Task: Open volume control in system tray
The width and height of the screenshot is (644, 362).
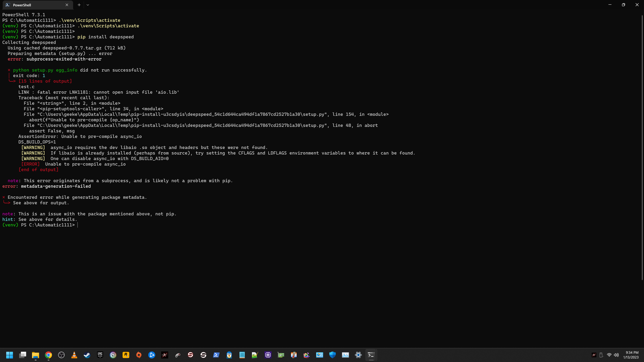Action: 616,355
